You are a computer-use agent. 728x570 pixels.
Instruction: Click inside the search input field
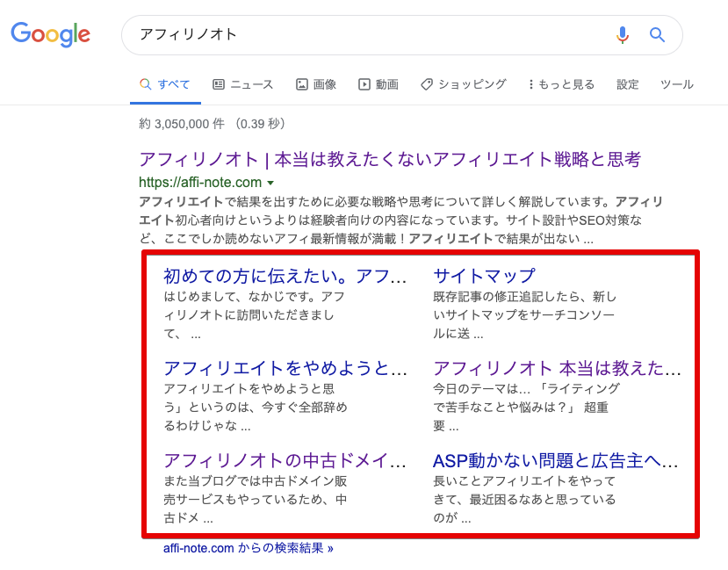[x=351, y=35]
